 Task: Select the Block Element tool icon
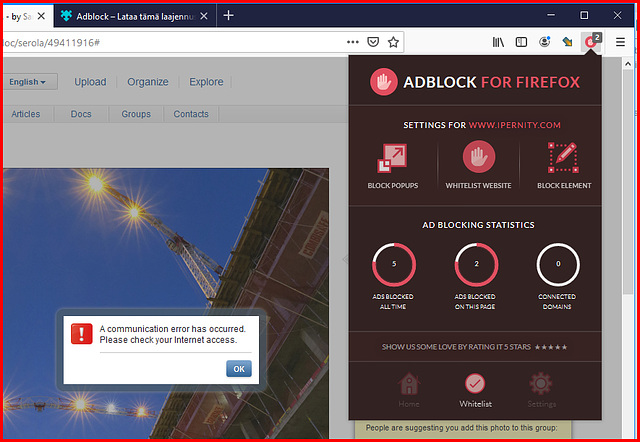pyautogui.click(x=563, y=158)
